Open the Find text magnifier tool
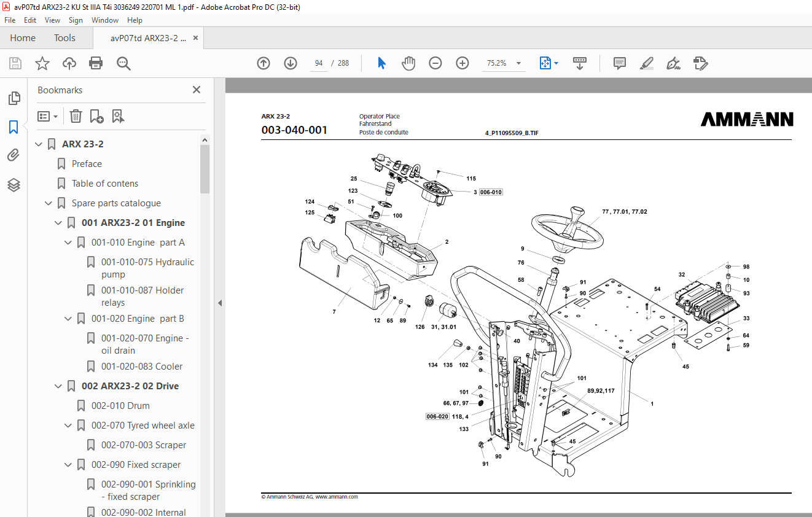Viewport: 812px width, 517px height. (x=123, y=63)
